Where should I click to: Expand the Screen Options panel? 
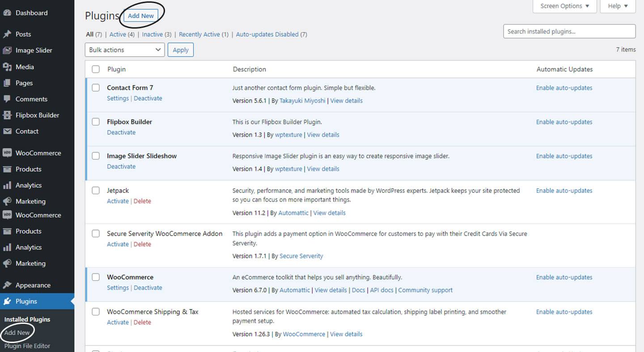click(565, 6)
